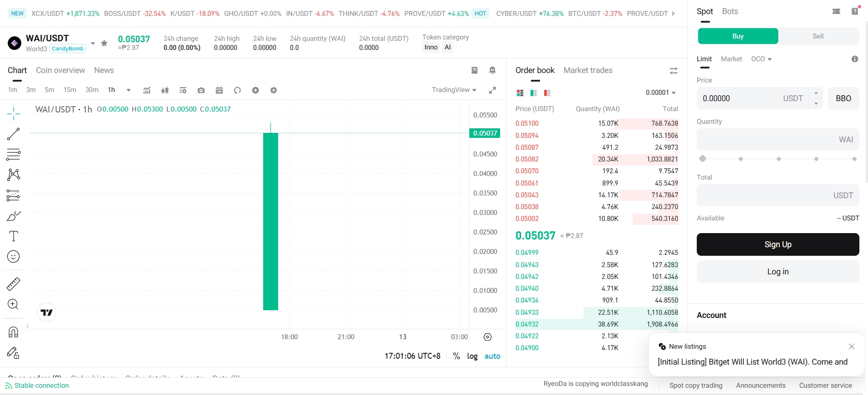Set a price alert bell icon

[492, 70]
